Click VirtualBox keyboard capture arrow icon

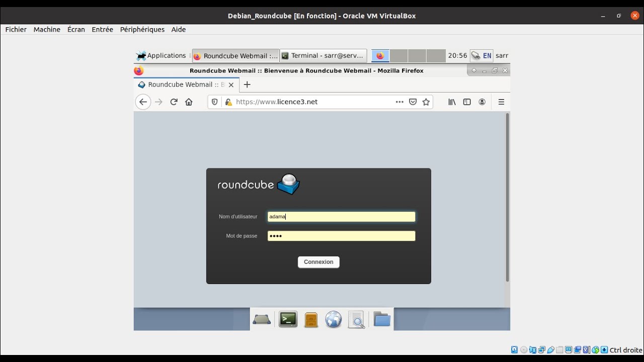pyautogui.click(x=605, y=350)
